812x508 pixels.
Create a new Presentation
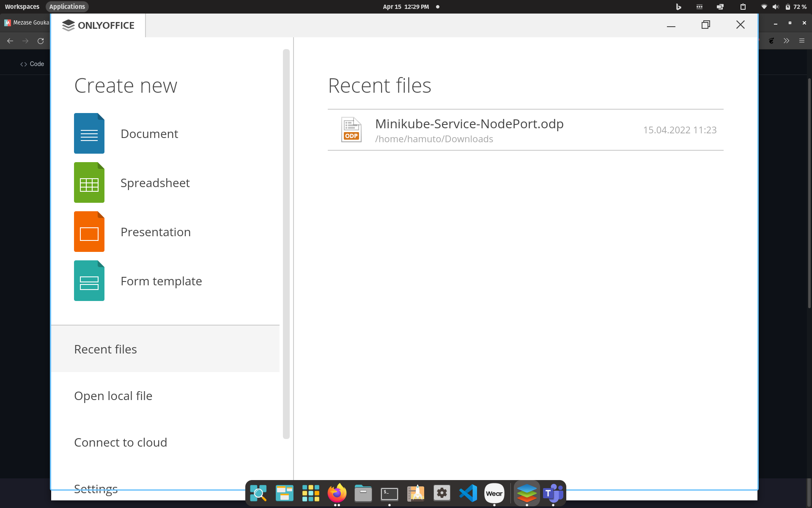(155, 232)
